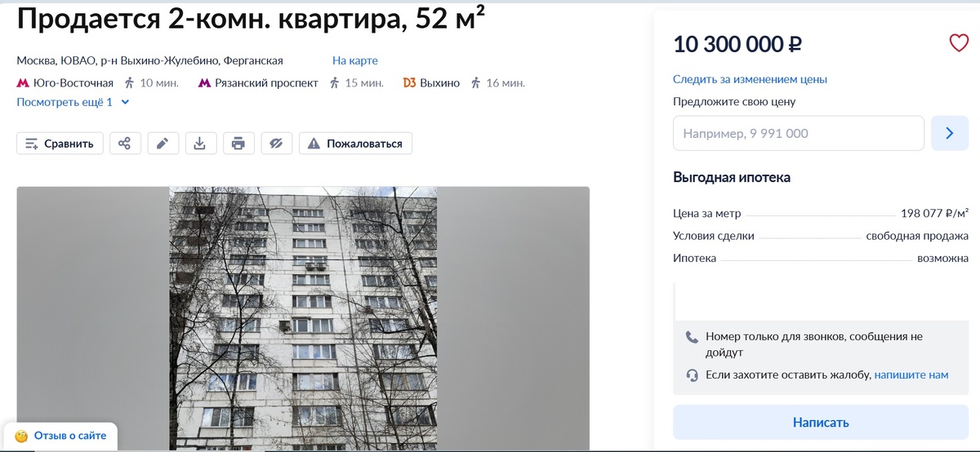Open the "напишите нам" complaint link
980x452 pixels.
tap(911, 375)
